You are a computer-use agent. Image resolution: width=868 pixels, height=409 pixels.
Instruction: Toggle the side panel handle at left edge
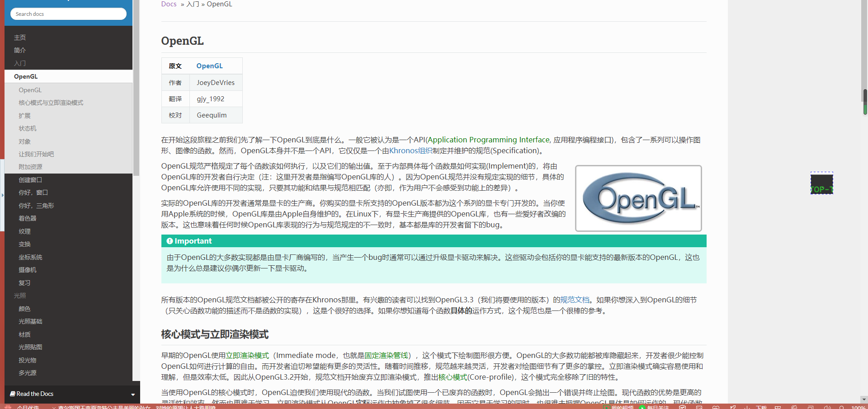pos(2,195)
